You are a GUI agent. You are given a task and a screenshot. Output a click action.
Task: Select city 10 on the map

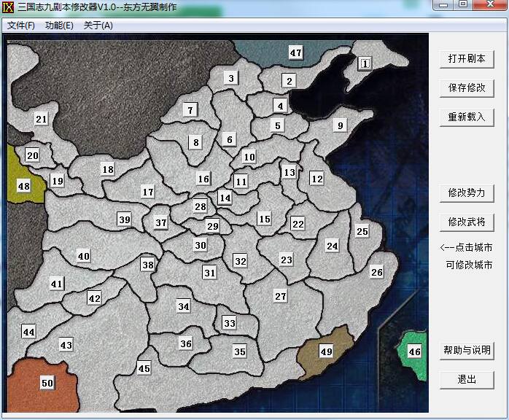point(249,157)
